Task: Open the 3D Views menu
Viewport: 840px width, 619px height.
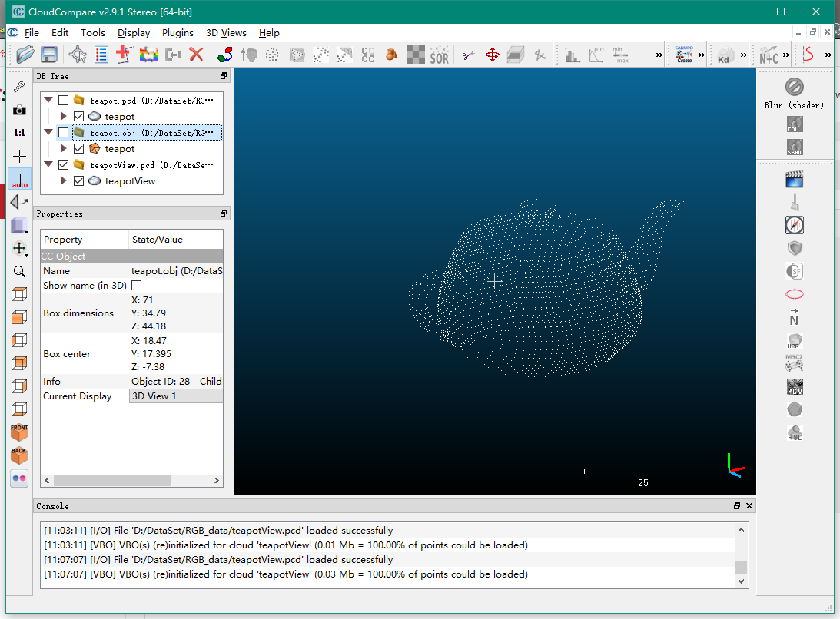Action: pyautogui.click(x=226, y=33)
